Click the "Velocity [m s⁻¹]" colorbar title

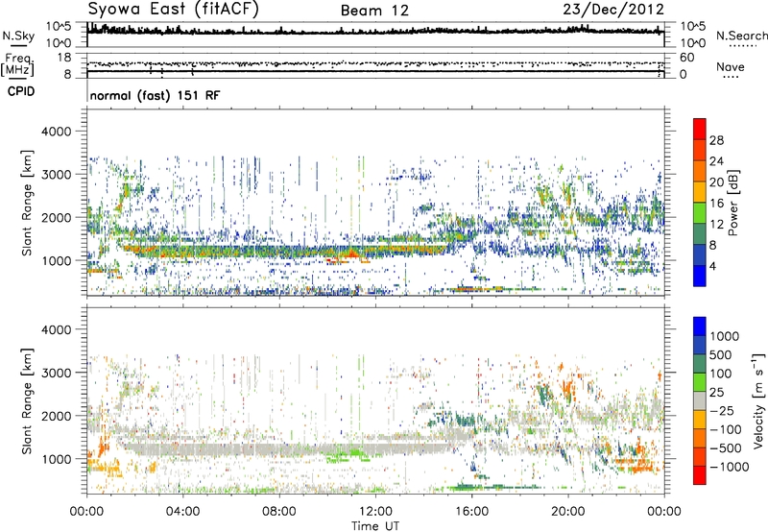(x=758, y=400)
